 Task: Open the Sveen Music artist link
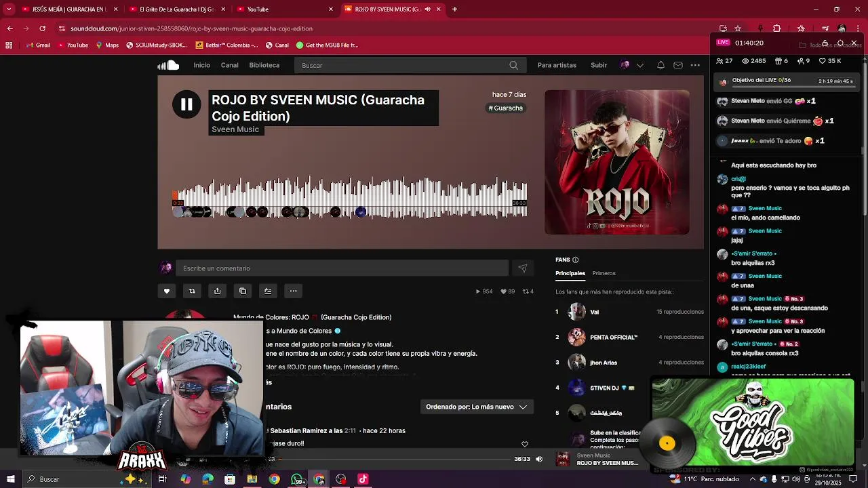tap(235, 129)
